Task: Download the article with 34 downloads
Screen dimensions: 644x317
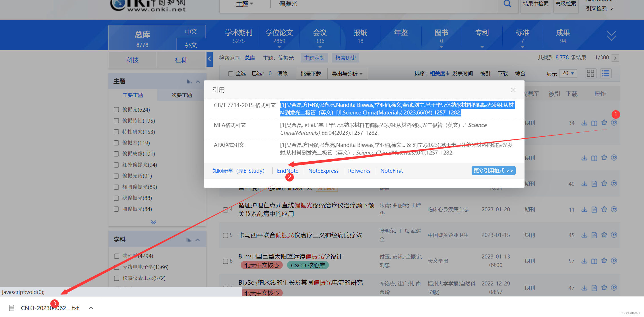Action: (x=584, y=123)
